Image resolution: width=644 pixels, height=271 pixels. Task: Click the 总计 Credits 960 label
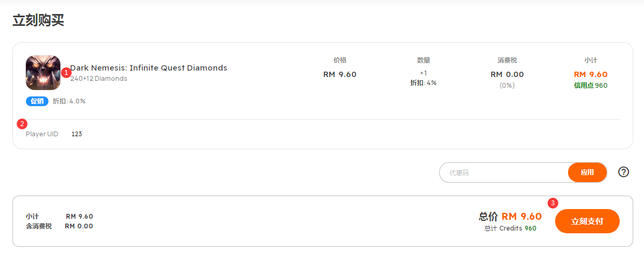(510, 228)
